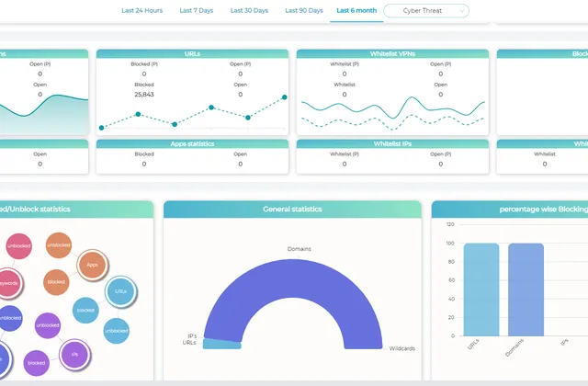Choose the Last 90 Days tab
Image resolution: width=588 pixels, height=386 pixels.
304,10
